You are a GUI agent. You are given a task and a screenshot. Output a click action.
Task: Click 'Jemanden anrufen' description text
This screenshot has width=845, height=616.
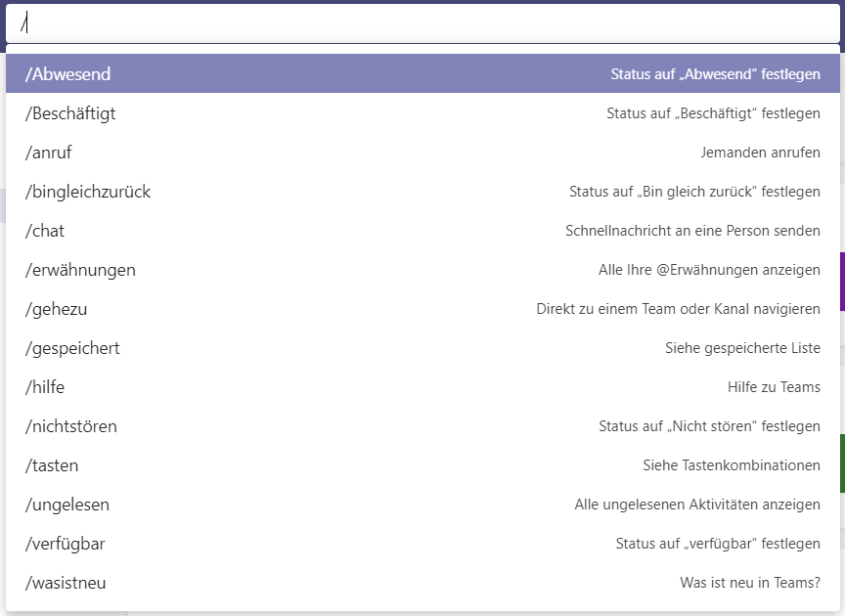(760, 152)
